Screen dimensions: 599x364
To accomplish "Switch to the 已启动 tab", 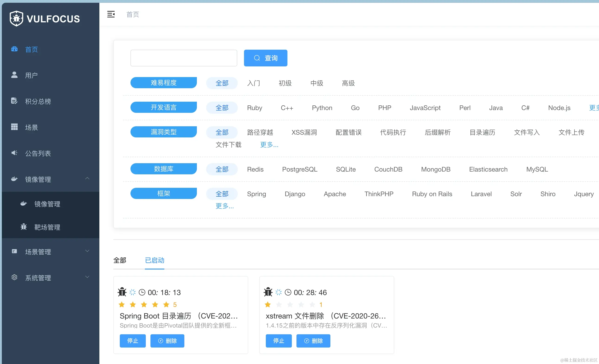I will [154, 260].
